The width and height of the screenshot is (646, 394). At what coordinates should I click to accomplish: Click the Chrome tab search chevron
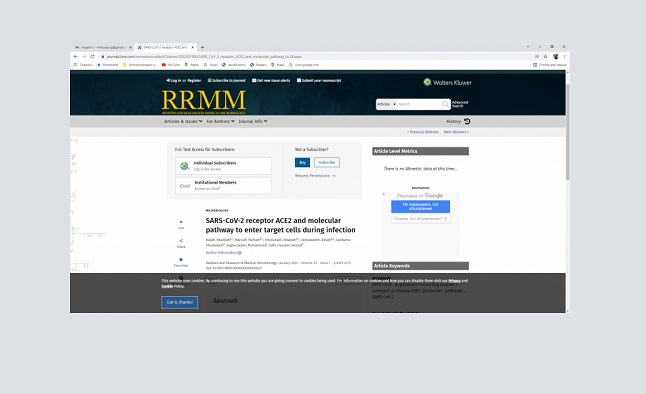(x=528, y=47)
